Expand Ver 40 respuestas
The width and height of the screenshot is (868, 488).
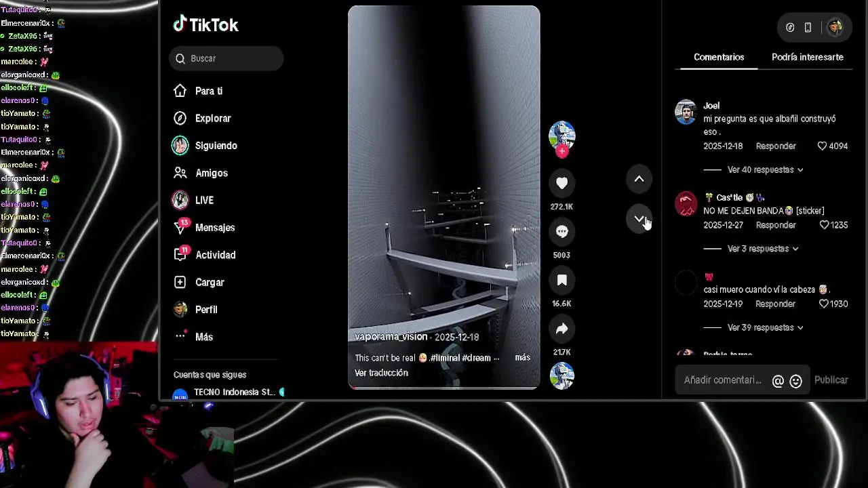click(765, 169)
